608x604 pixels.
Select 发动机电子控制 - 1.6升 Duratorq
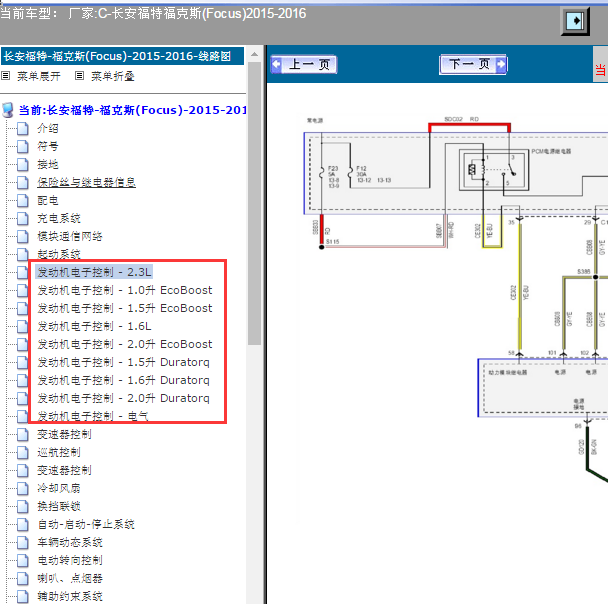[x=123, y=380]
